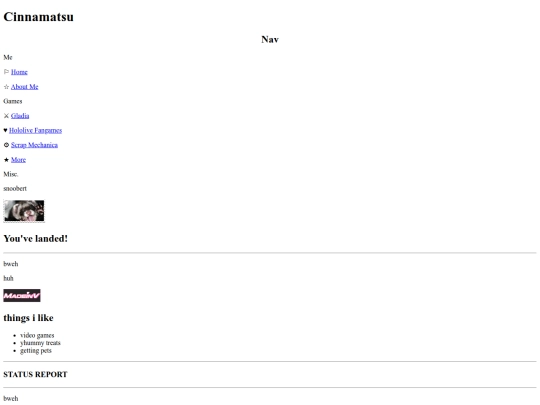Click the flag icon beside Home
The height and width of the screenshot is (405, 540).
tap(6, 72)
